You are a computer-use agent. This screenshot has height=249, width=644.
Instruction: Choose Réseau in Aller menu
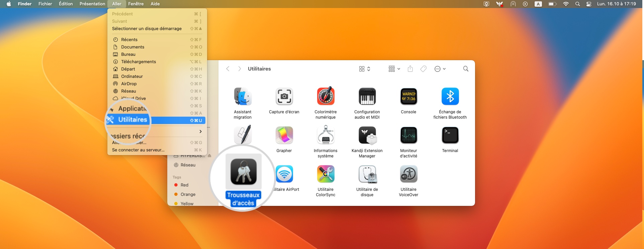coord(157,91)
